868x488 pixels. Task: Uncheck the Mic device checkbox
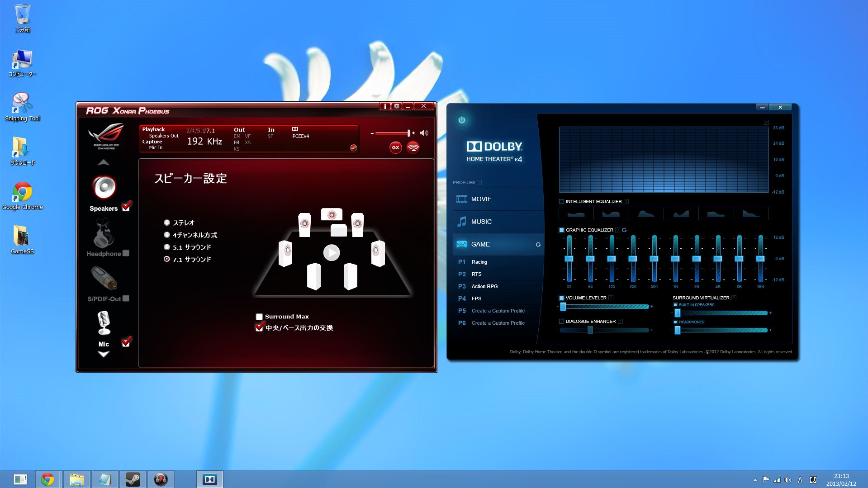tap(127, 342)
